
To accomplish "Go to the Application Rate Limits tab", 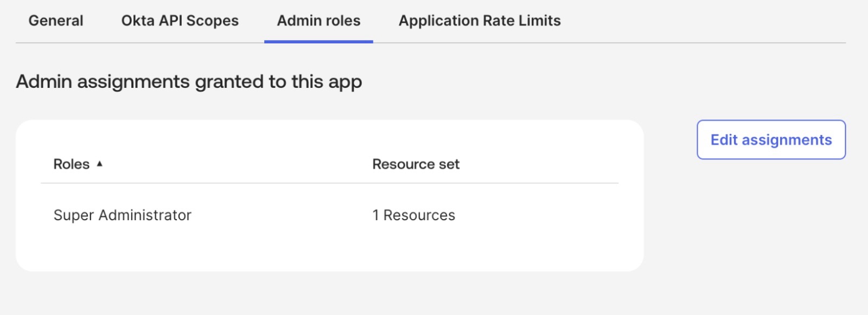I will (x=480, y=21).
